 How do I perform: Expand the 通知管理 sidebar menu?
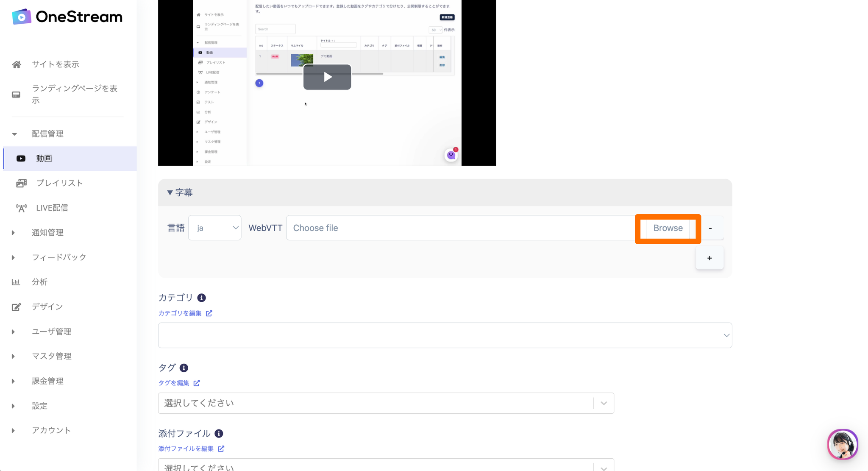pyautogui.click(x=47, y=233)
